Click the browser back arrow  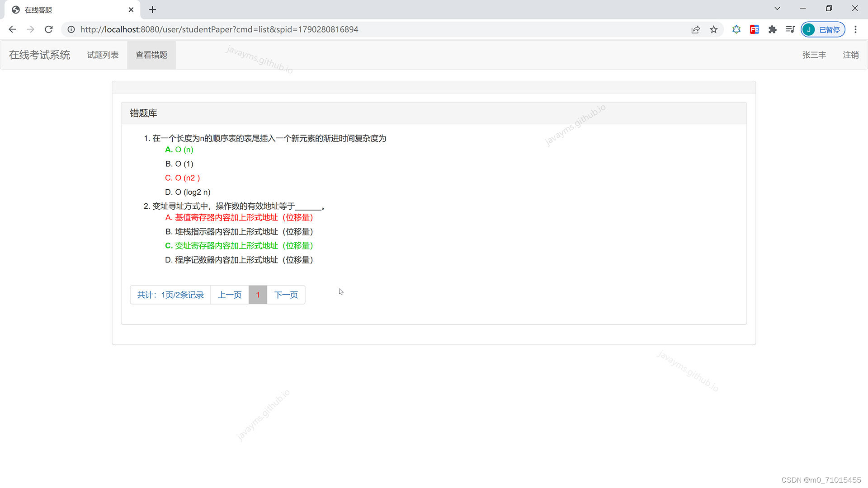click(12, 29)
